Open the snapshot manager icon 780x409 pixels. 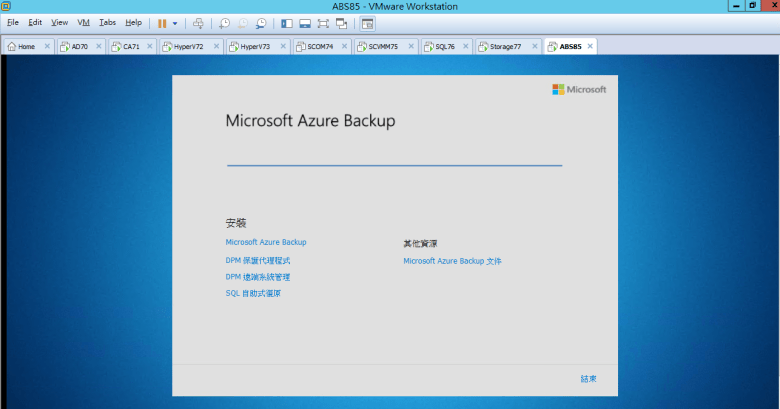(261, 22)
